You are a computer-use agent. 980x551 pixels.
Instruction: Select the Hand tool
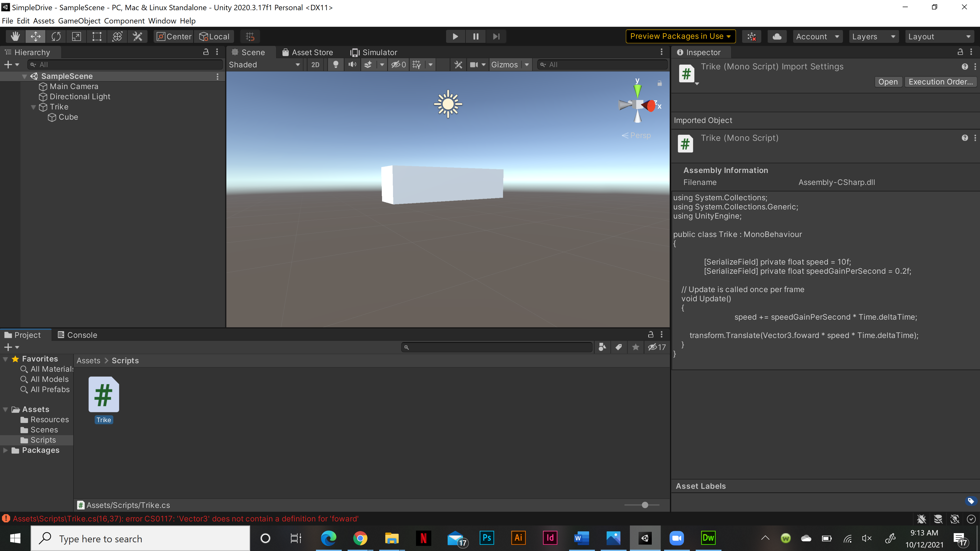point(15,36)
